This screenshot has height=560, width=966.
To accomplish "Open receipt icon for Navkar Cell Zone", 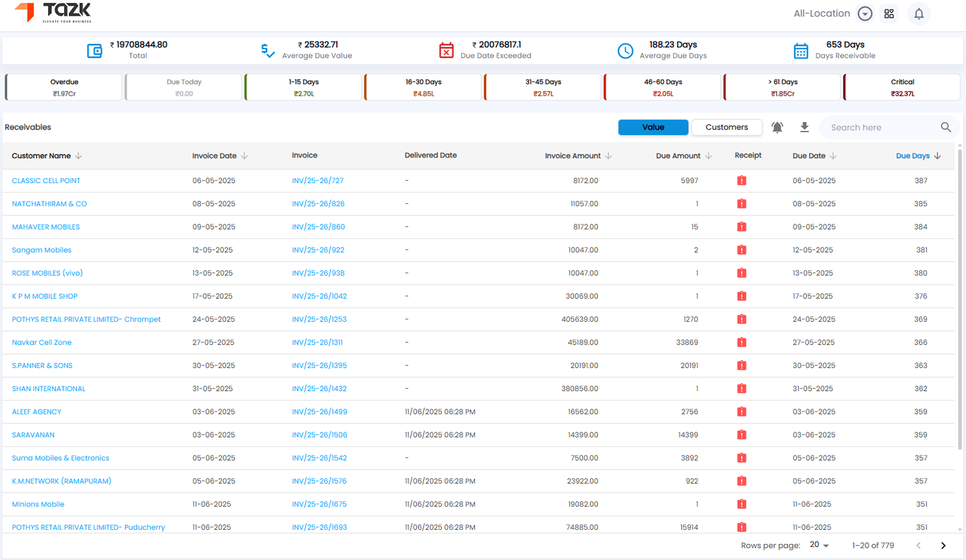I will pos(741,342).
